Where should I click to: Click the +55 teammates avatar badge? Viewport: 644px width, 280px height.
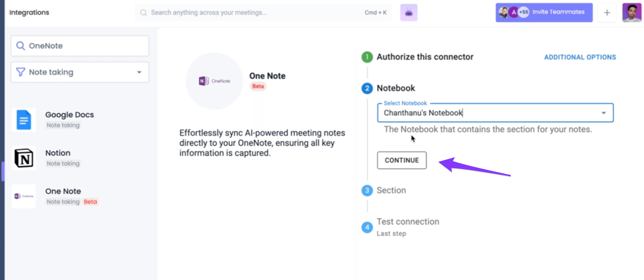[x=524, y=12]
